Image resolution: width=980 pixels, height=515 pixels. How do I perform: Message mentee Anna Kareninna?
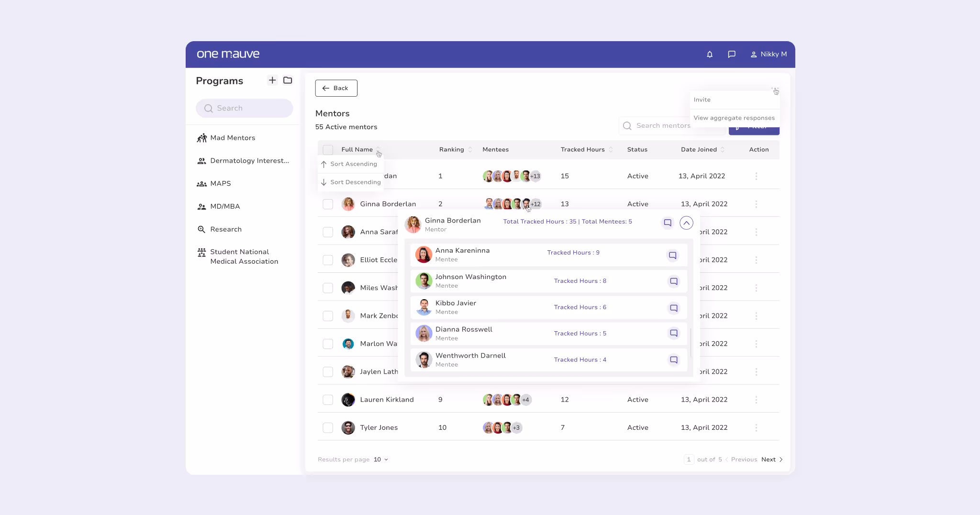672,255
